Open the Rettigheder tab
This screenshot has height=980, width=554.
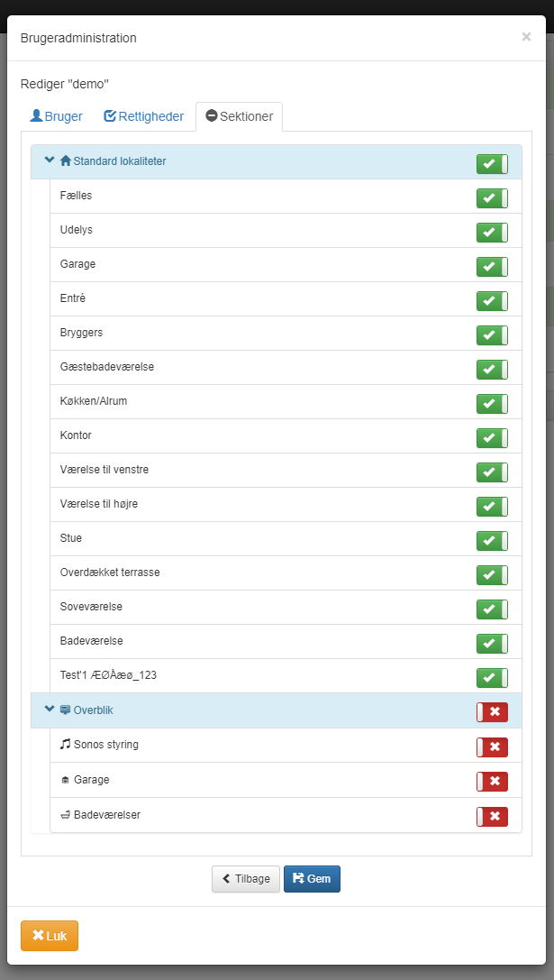click(143, 116)
